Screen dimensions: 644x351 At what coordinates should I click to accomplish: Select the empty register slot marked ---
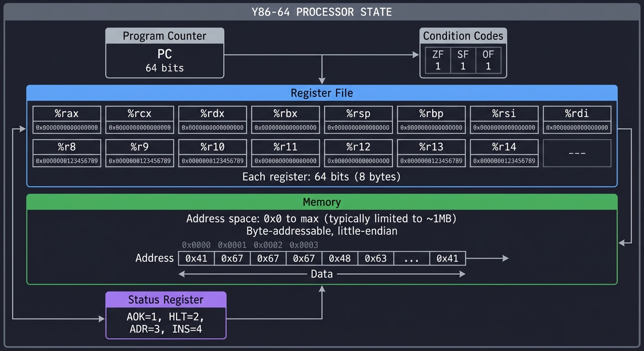coord(577,153)
